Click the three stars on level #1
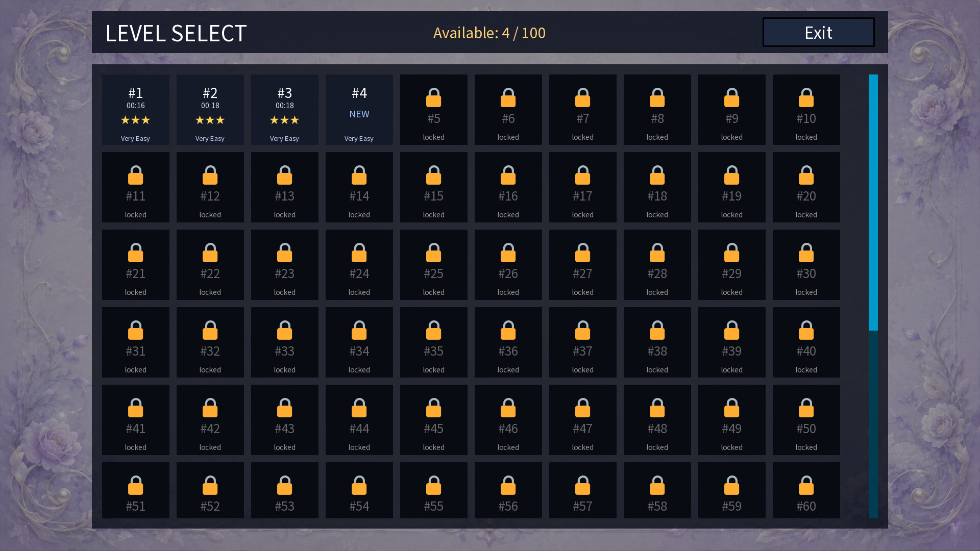 point(136,120)
